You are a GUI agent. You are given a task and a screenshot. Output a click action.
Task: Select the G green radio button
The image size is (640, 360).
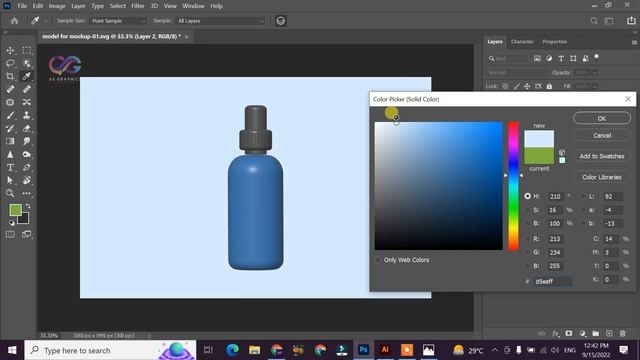tap(527, 252)
